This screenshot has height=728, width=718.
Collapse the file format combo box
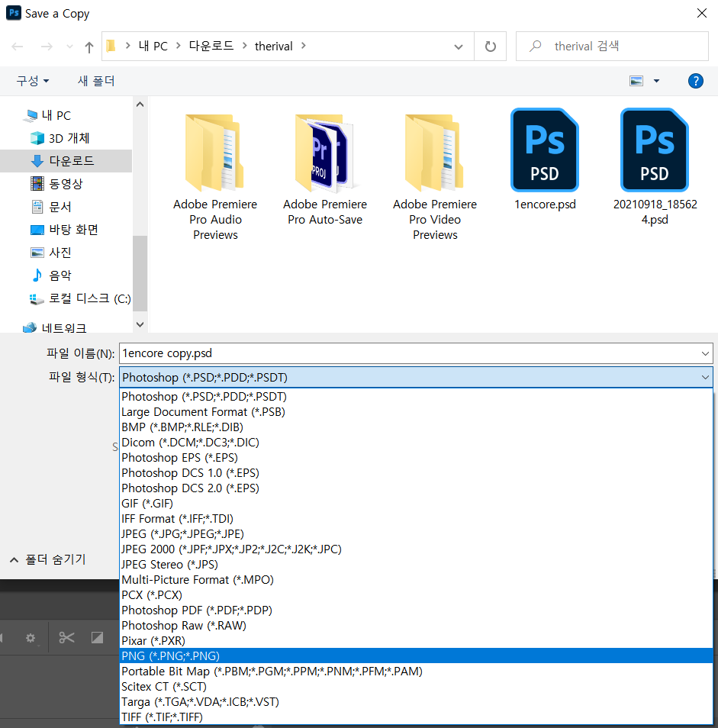pos(705,378)
